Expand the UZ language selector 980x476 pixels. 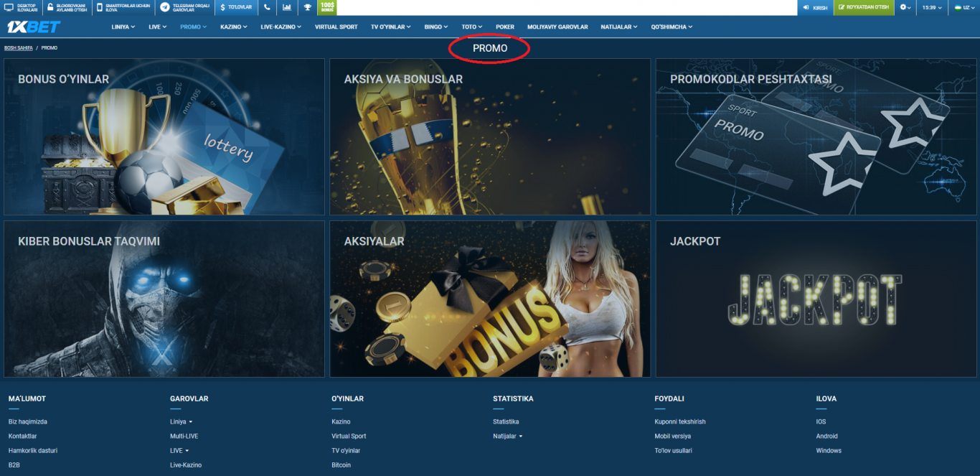click(963, 8)
